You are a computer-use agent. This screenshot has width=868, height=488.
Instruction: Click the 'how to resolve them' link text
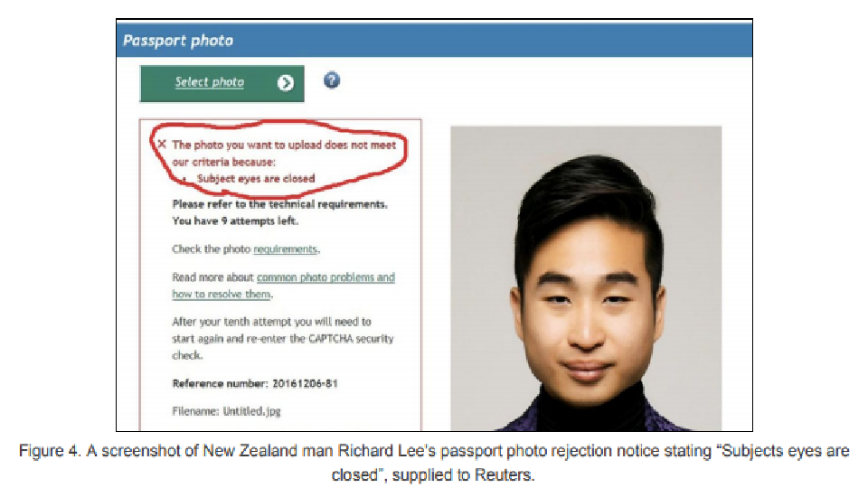[222, 294]
